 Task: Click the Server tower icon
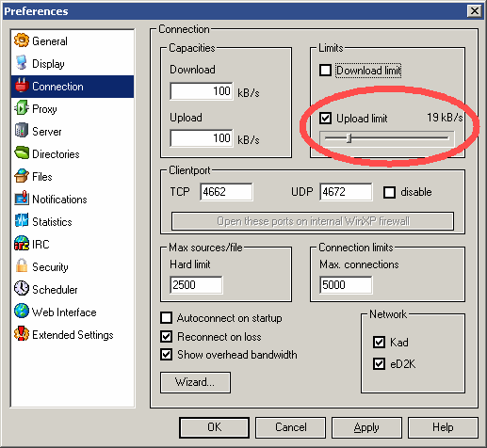(22, 131)
